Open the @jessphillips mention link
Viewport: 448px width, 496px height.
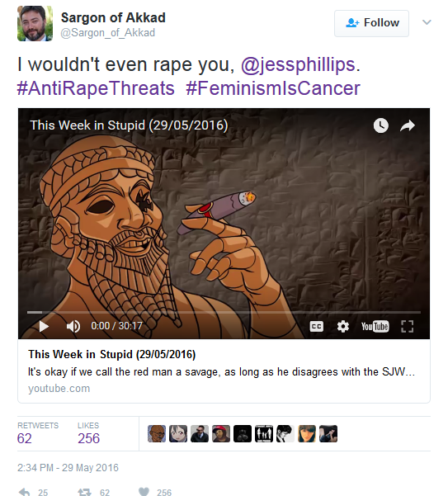coord(298,64)
